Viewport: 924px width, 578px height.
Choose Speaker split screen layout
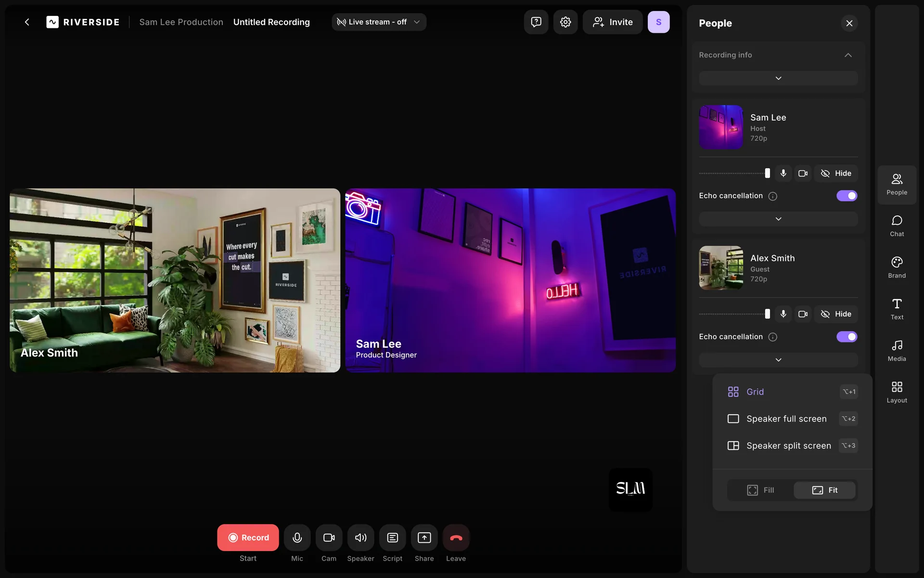click(788, 446)
